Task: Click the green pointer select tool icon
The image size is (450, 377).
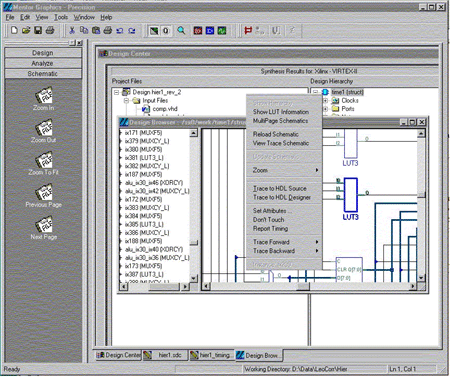Action: tap(154, 31)
